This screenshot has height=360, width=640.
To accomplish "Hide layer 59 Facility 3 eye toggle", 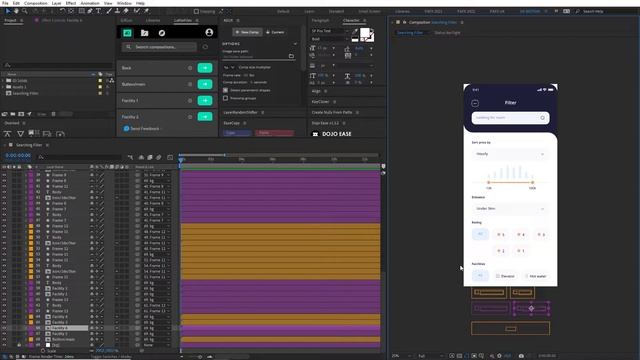I will coord(4,288).
